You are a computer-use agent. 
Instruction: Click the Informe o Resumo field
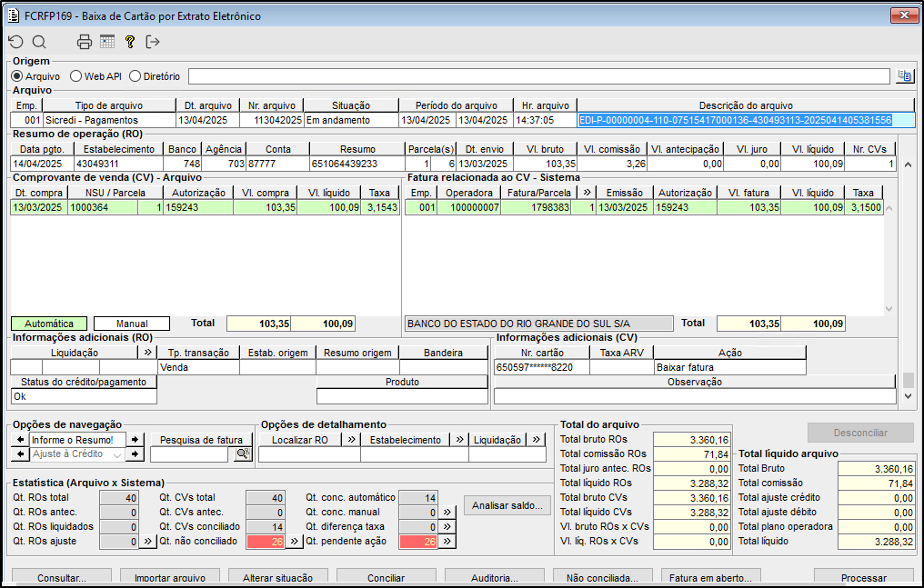77,440
